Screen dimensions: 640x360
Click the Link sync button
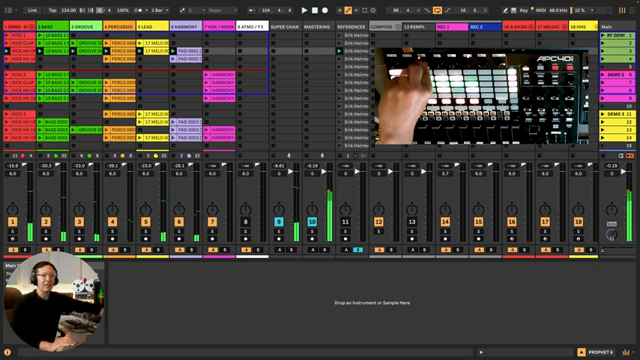point(32,10)
